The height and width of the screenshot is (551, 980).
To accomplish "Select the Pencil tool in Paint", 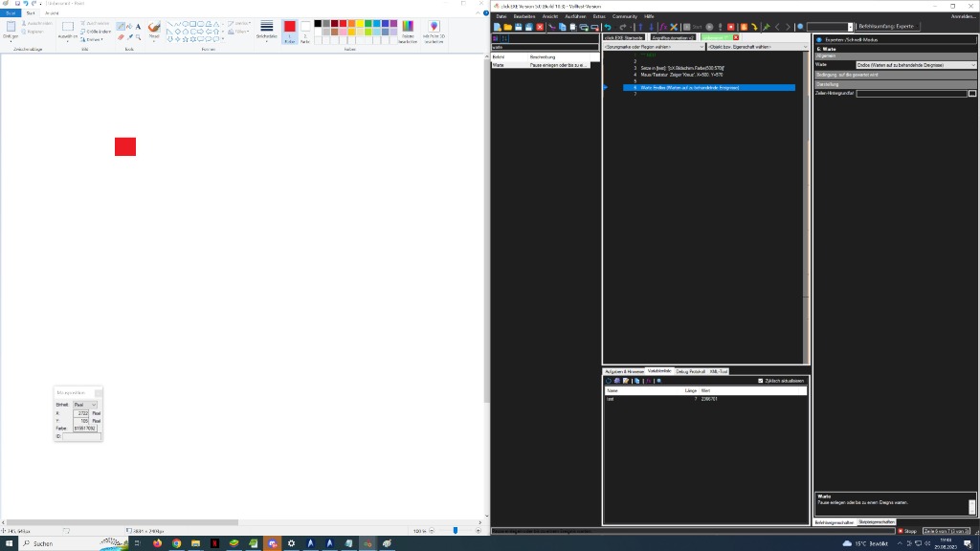I will pyautogui.click(x=121, y=27).
